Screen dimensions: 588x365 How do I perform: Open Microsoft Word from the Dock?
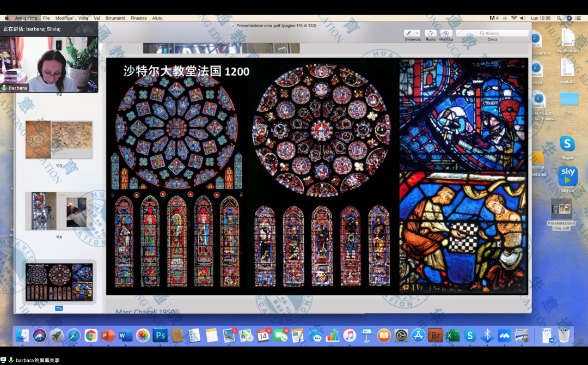[125, 336]
